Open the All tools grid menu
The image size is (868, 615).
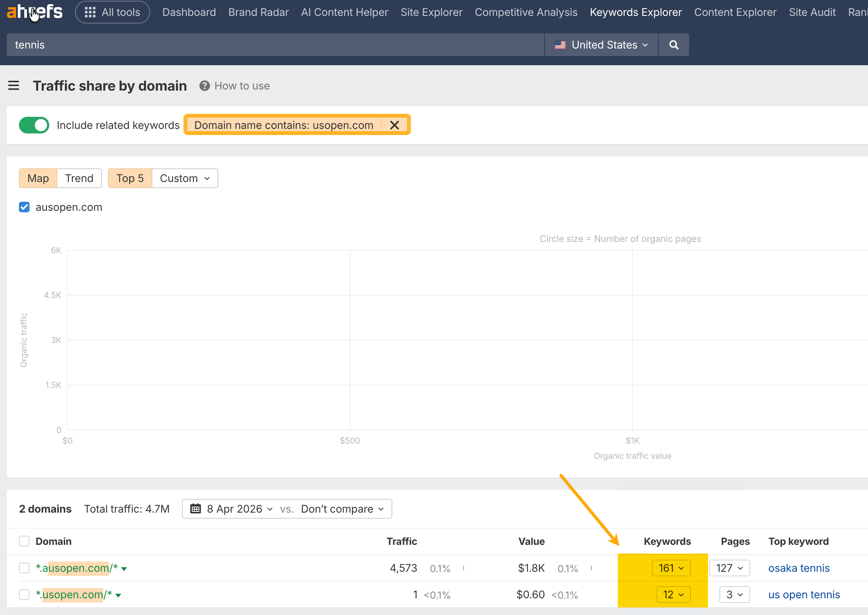coord(113,12)
